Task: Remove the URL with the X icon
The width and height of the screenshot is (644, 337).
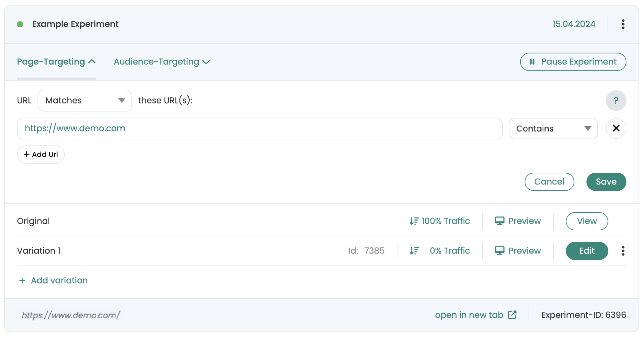Action: click(x=616, y=128)
